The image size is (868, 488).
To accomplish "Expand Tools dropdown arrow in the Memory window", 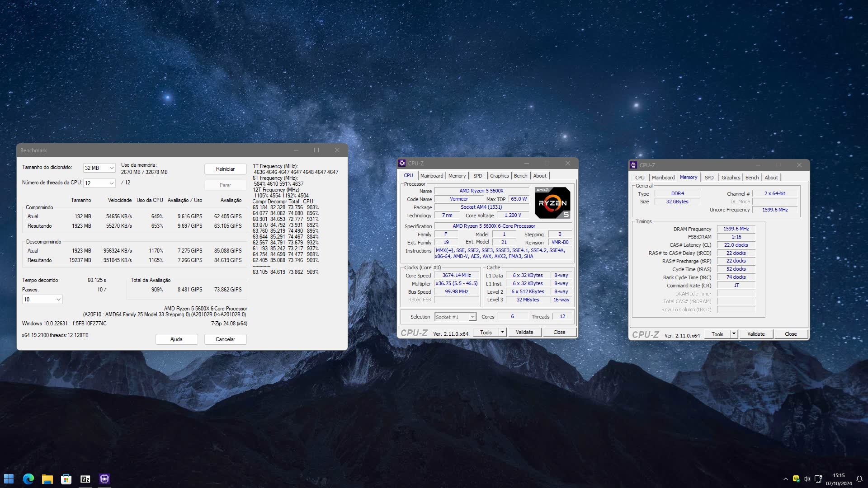I will tap(734, 334).
